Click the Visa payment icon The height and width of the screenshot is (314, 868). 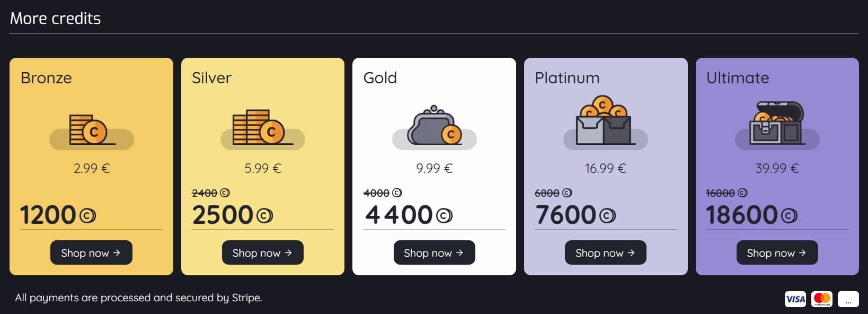(795, 299)
